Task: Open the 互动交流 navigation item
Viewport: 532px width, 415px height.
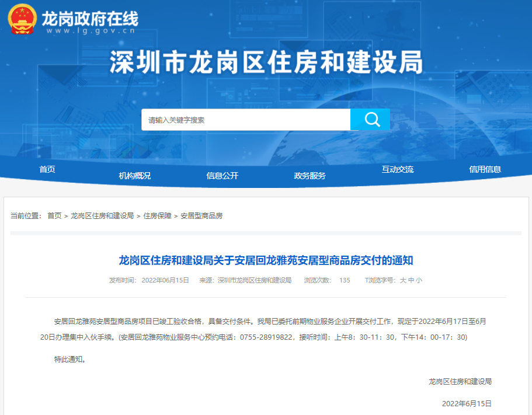Action: [x=397, y=169]
